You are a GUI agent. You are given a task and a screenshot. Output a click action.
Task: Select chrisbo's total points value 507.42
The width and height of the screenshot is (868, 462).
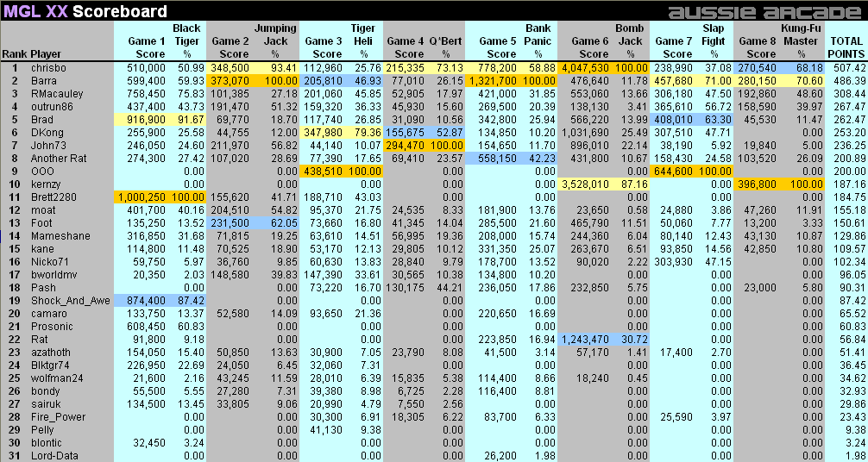click(x=849, y=67)
